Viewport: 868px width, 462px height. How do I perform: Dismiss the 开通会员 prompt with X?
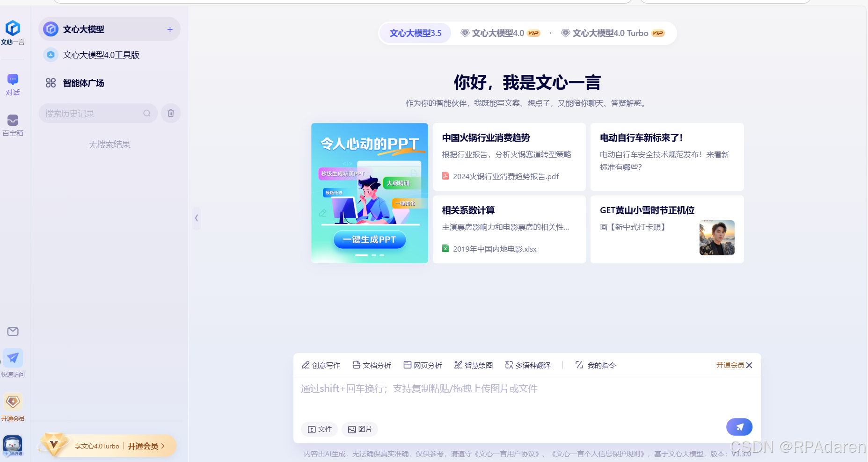click(x=749, y=365)
